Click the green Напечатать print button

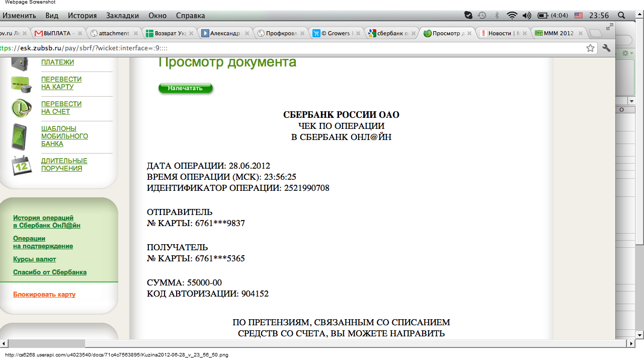point(185,89)
